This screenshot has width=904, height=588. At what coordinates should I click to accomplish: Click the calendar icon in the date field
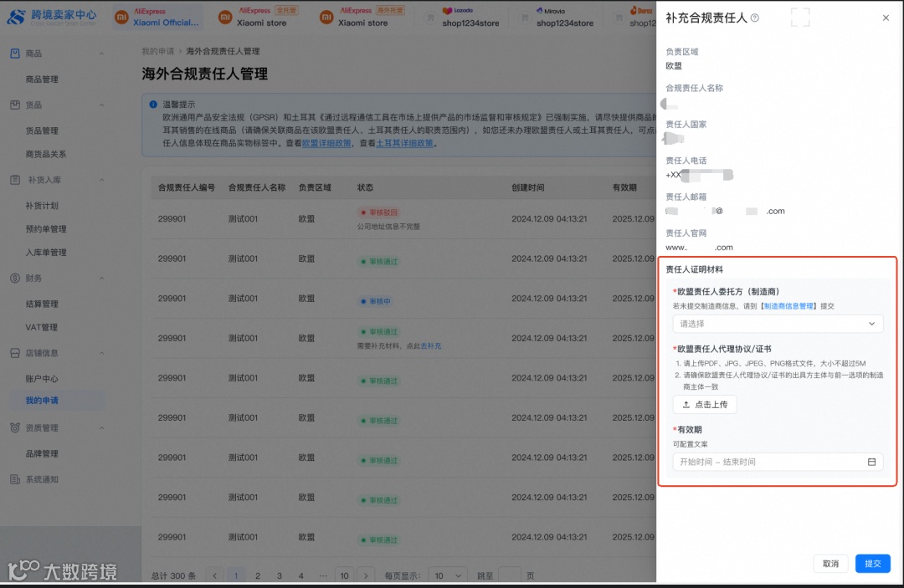[x=871, y=462]
